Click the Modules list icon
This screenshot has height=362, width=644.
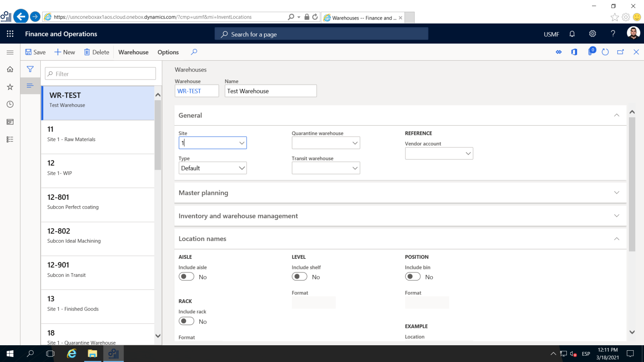point(10,139)
